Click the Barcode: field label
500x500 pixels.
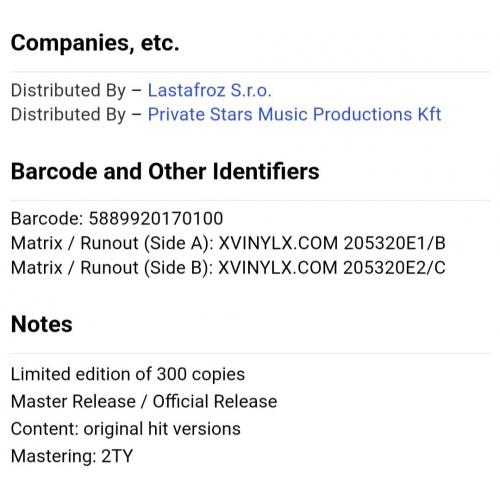(x=47, y=219)
